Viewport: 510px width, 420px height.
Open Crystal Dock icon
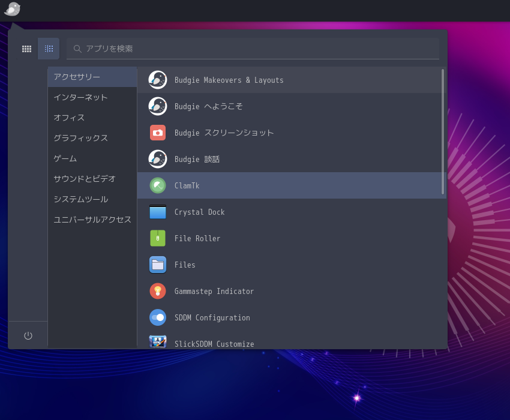tap(158, 212)
